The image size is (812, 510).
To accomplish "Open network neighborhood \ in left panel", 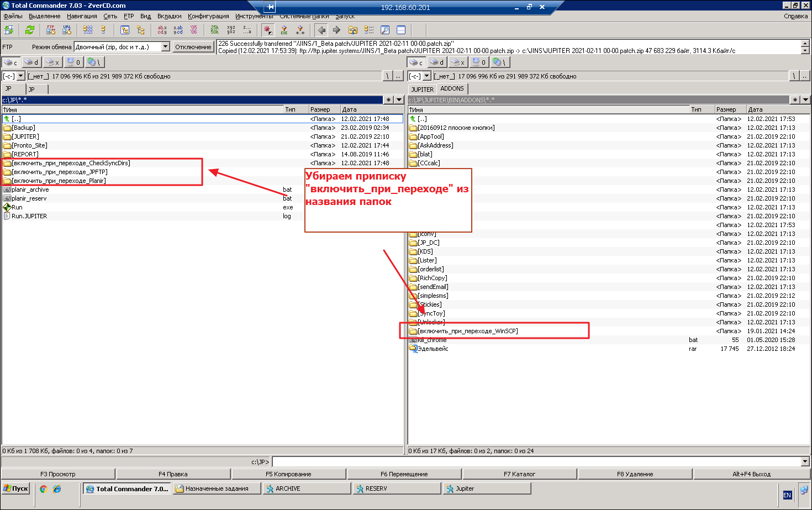I will (94, 62).
